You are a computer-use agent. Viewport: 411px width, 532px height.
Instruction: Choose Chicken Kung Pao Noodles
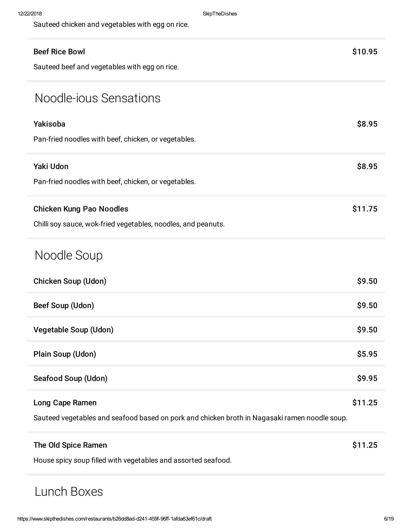81,209
